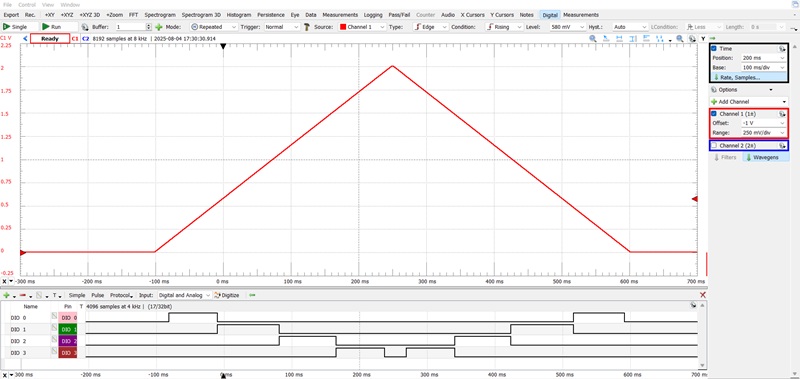This screenshot has width=800, height=379.
Task: Open the Condition dropdown showing Rising
Action: coord(504,27)
